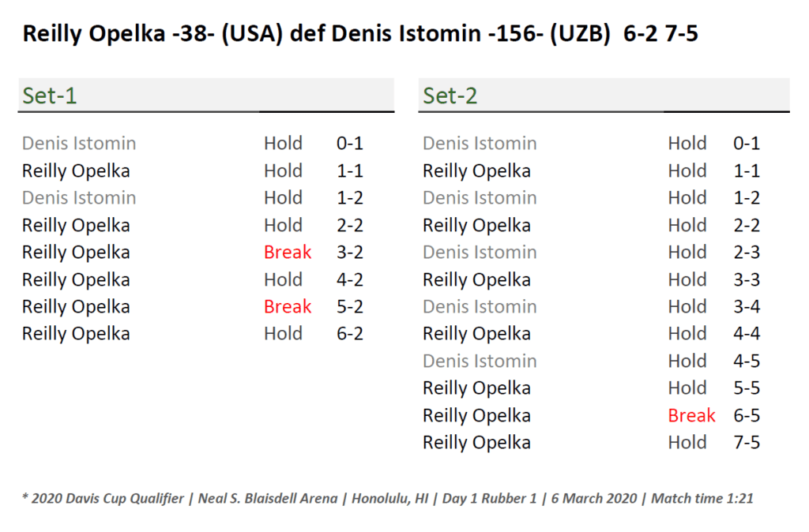Click the Set-1 section header
Viewport: 809px width, 532px height.
[x=49, y=96]
